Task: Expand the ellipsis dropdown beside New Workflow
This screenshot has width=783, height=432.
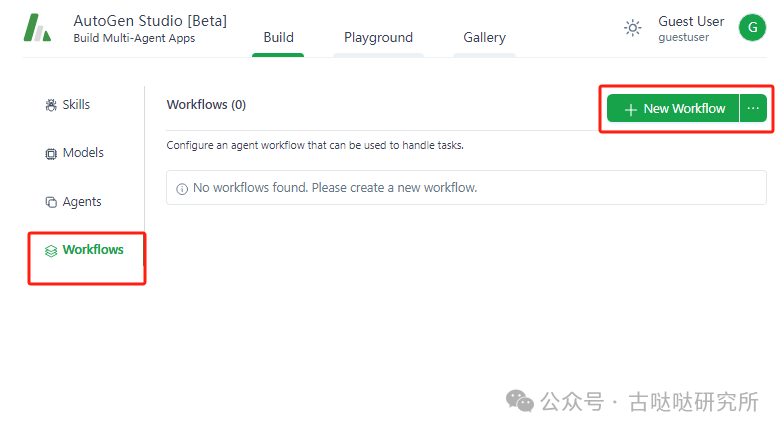Action: point(753,108)
